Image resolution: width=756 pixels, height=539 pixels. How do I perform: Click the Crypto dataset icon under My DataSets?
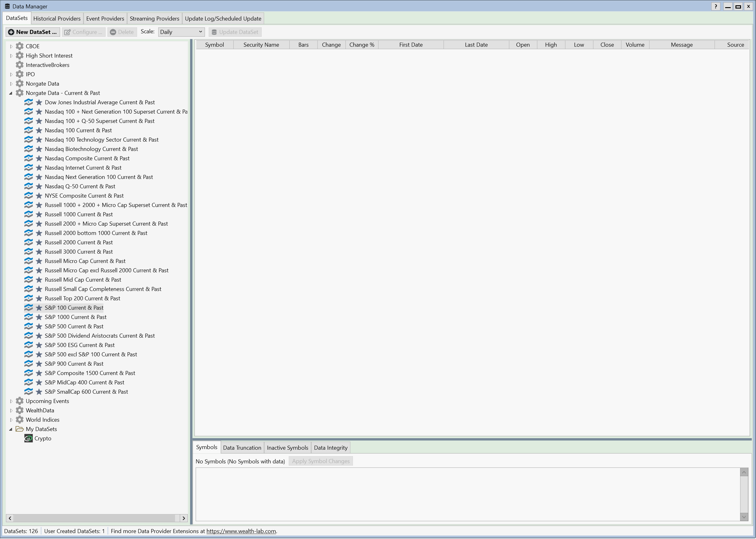click(29, 438)
